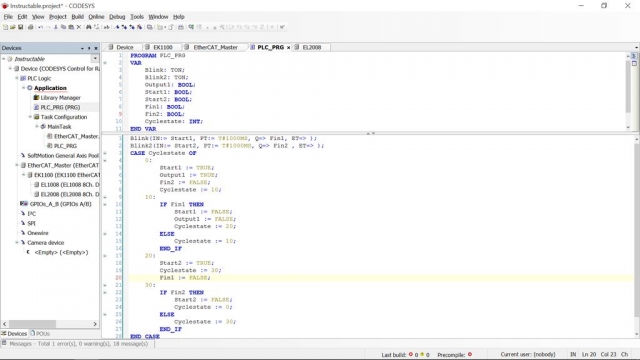This screenshot has width=640, height=360.
Task: Select Library Manager in device tree
Action: pos(60,98)
